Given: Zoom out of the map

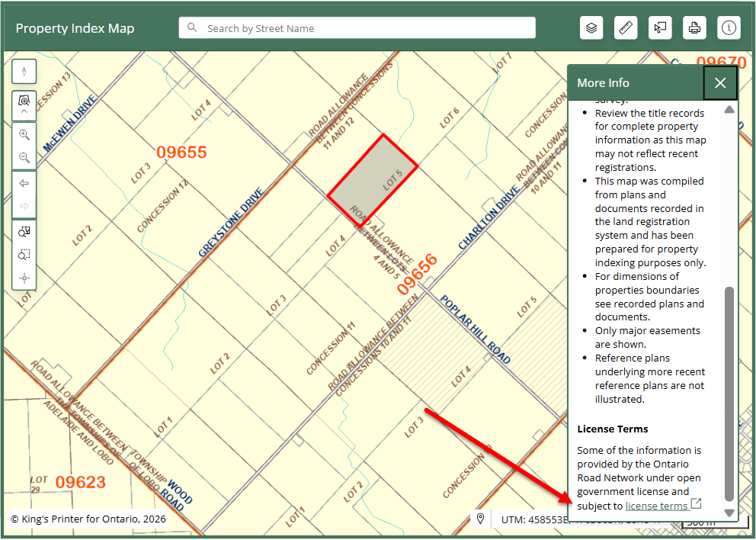Looking at the screenshot, I should coord(24,158).
